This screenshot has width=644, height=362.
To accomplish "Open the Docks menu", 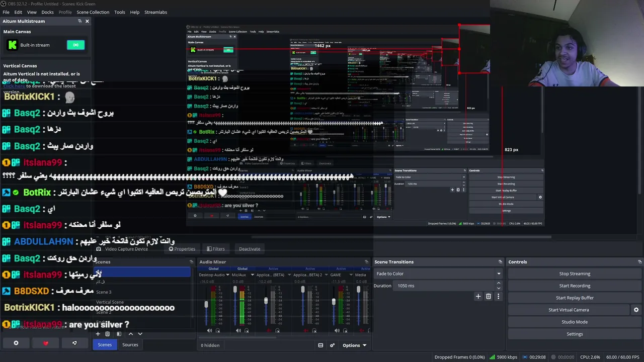I will 47,12.
